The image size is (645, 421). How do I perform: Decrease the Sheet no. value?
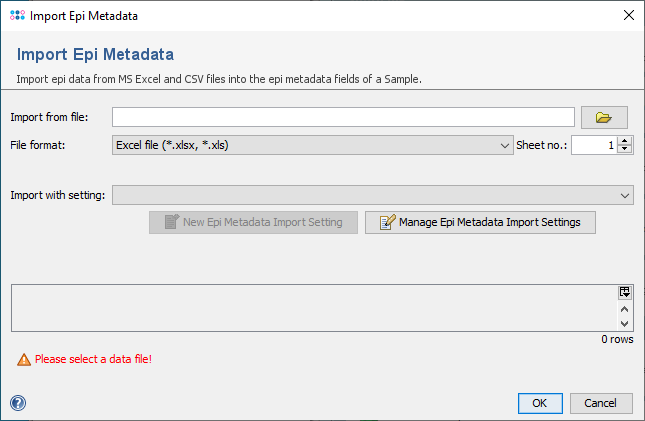[x=625, y=150]
